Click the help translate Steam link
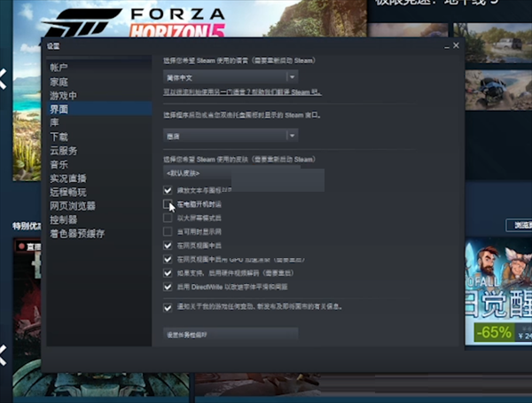This screenshot has width=532, height=403. coord(242,93)
